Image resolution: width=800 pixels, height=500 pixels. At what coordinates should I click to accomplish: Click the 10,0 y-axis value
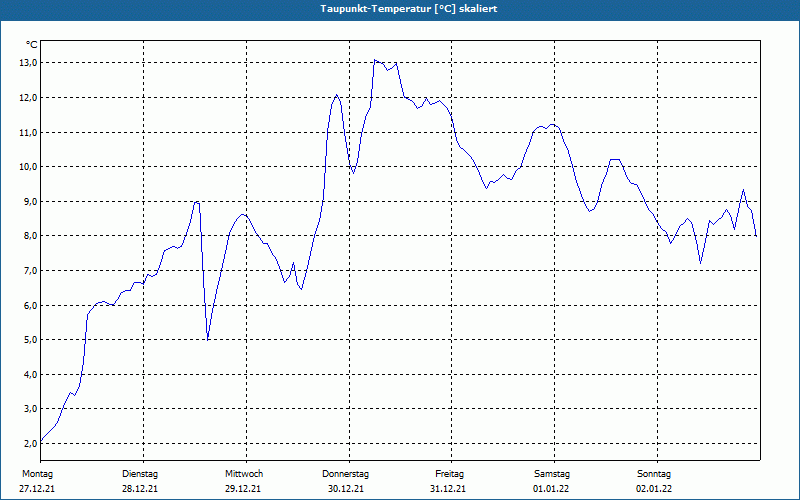[x=29, y=167]
